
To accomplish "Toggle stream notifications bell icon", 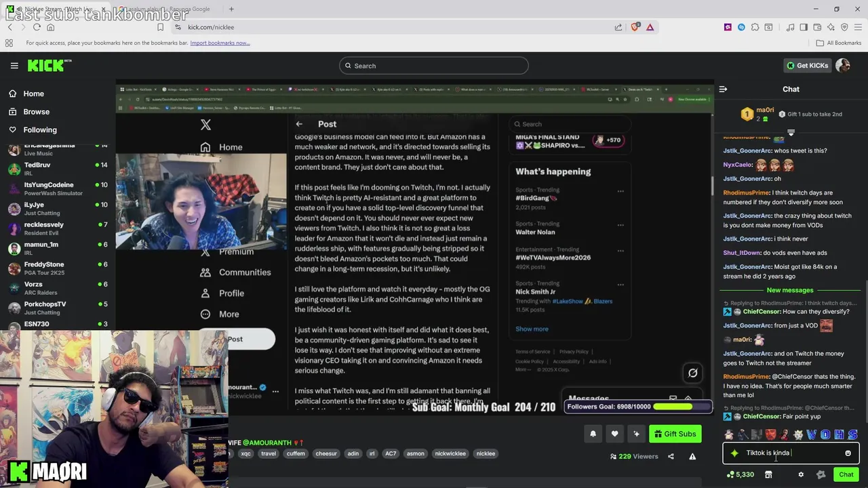I will pos(593,434).
